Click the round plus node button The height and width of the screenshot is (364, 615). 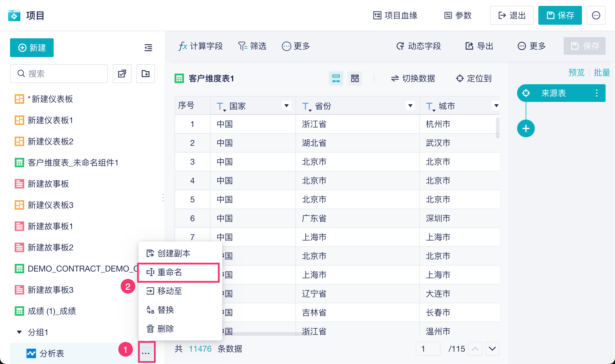(x=526, y=128)
